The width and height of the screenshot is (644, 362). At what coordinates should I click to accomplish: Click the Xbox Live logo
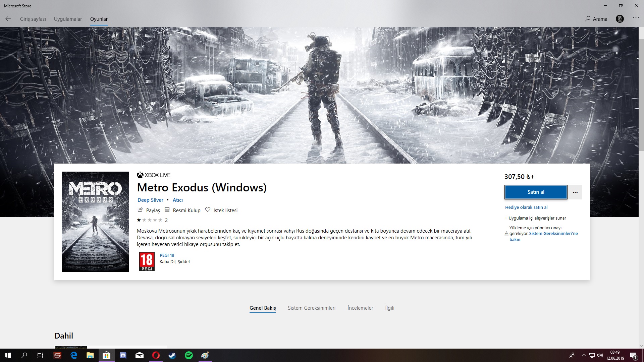pos(154,175)
